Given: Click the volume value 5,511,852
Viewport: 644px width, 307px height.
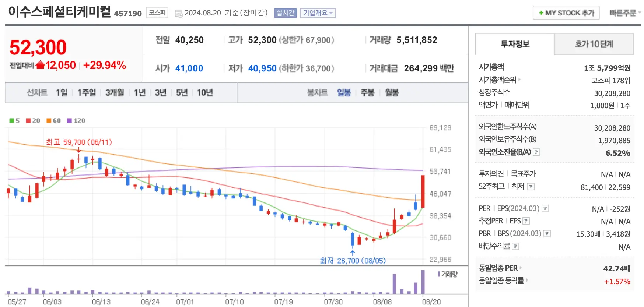Looking at the screenshot, I should coord(417,40).
